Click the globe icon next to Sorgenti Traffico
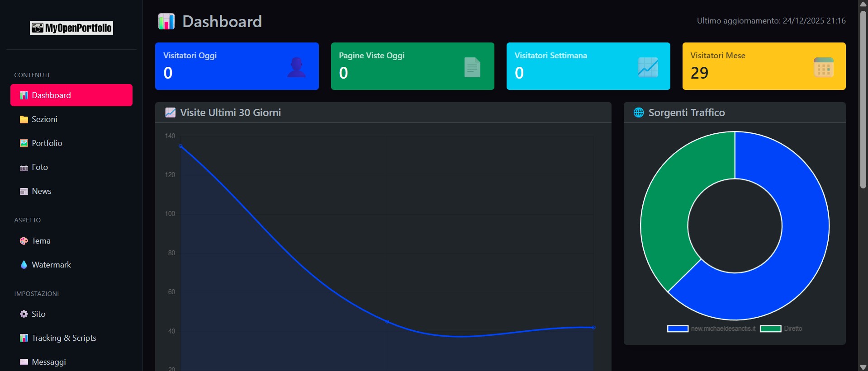Viewport: 868px width, 371px height. click(639, 113)
